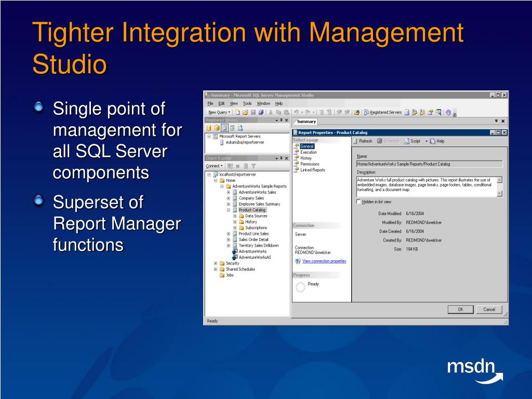Click the Open File folder icon in toolbar
Image resolution: width=532 pixels, height=399 pixels.
[245, 112]
